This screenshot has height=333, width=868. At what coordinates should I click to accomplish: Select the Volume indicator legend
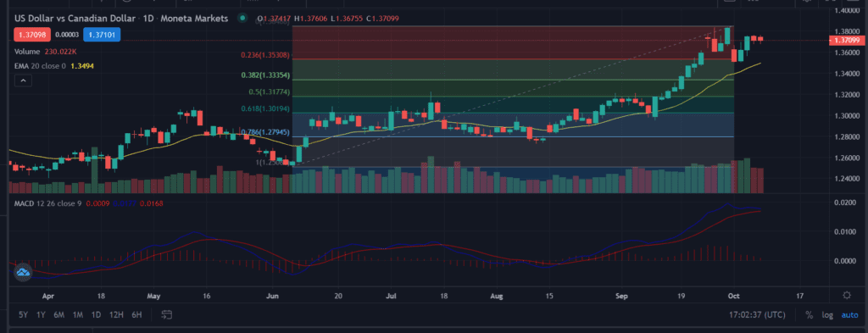point(27,52)
